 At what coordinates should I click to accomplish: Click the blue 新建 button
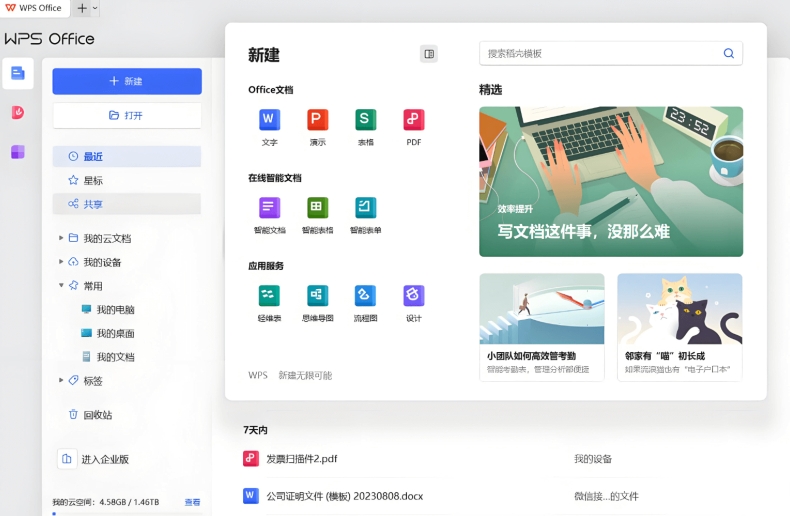coord(127,81)
